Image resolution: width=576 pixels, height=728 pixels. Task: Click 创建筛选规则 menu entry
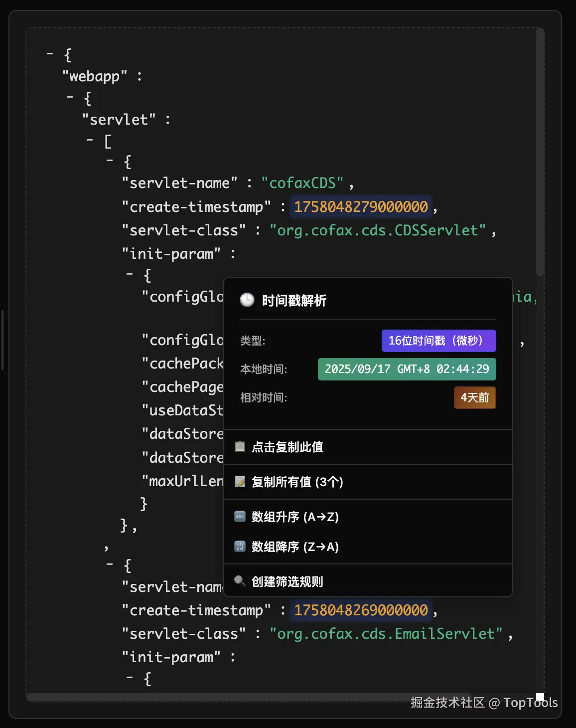point(288,581)
